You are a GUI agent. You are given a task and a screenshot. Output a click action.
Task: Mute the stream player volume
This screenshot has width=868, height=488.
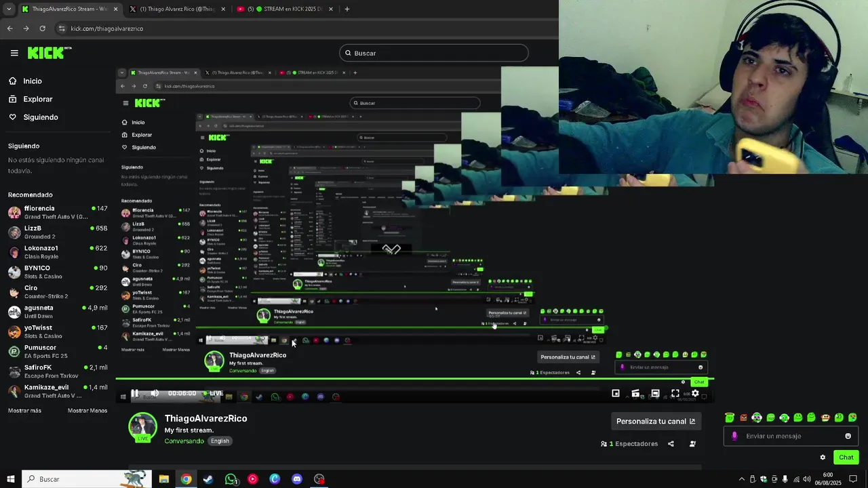point(155,393)
